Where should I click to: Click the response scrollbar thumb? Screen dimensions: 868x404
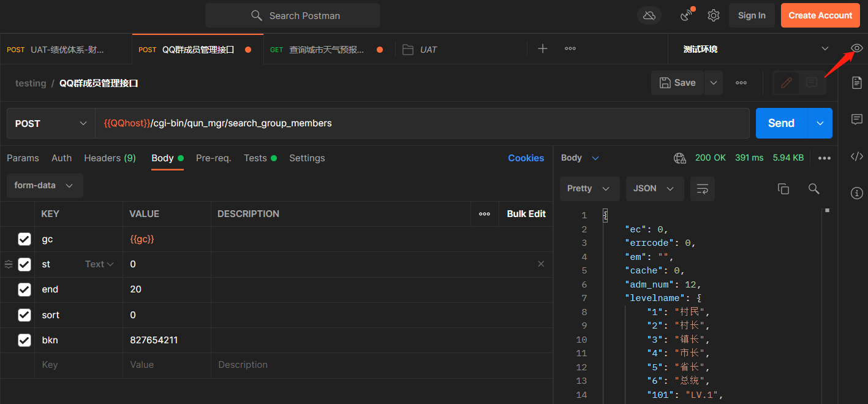click(x=827, y=210)
